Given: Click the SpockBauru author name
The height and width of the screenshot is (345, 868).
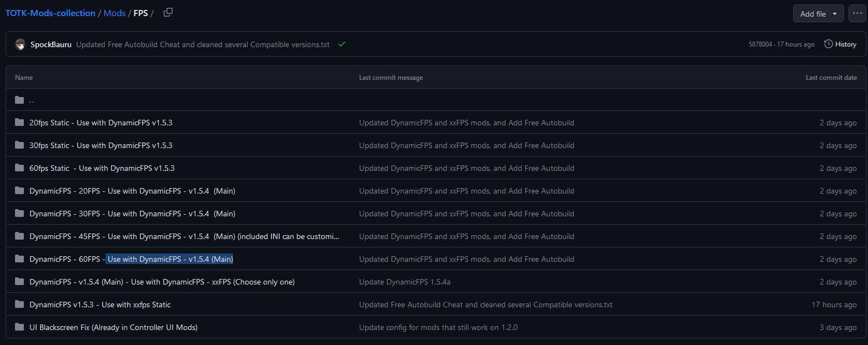Looking at the screenshot, I should click(x=50, y=44).
